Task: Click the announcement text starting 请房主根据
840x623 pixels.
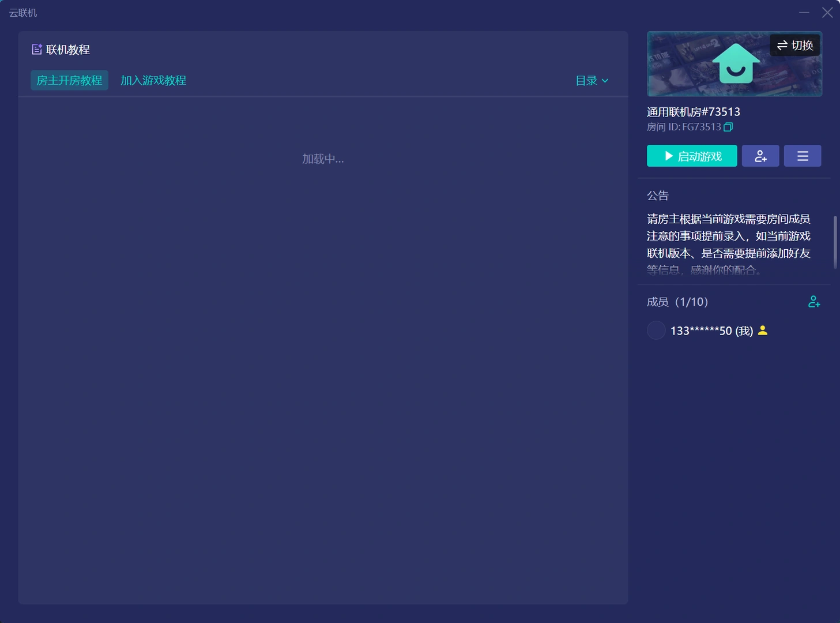Action: point(729,244)
